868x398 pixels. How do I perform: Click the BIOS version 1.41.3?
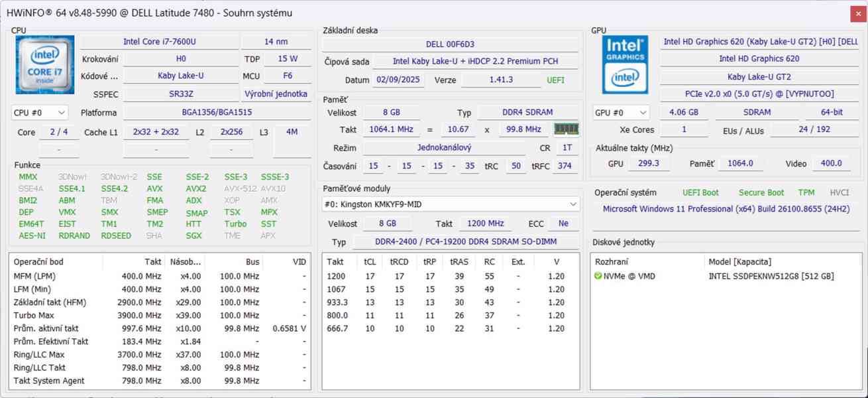point(501,80)
